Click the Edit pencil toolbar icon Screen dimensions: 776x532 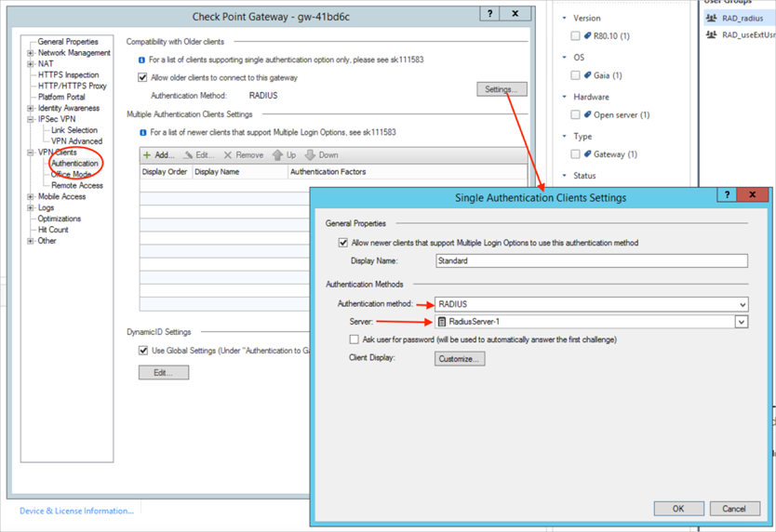click(x=188, y=155)
